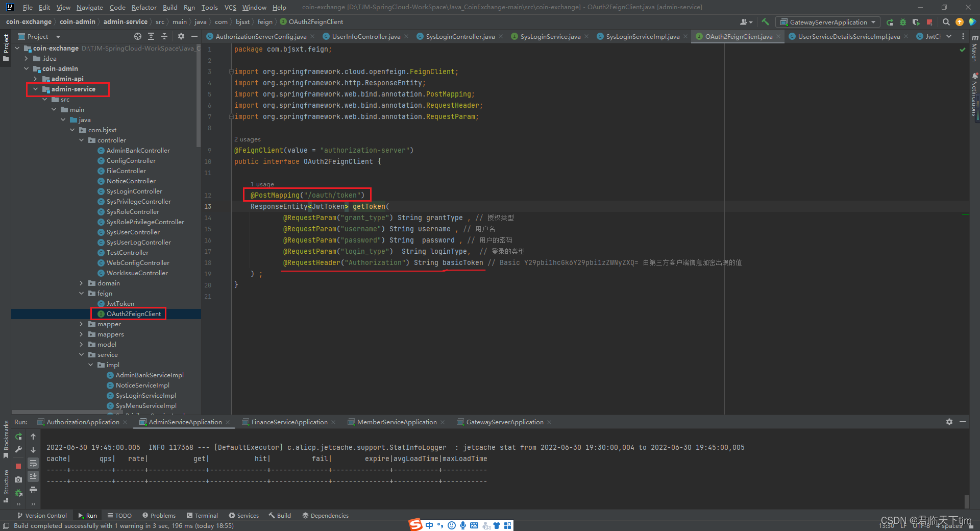Image resolution: width=980 pixels, height=531 pixels.
Task: Open Run panel settings with the gear icon
Action: [949, 422]
